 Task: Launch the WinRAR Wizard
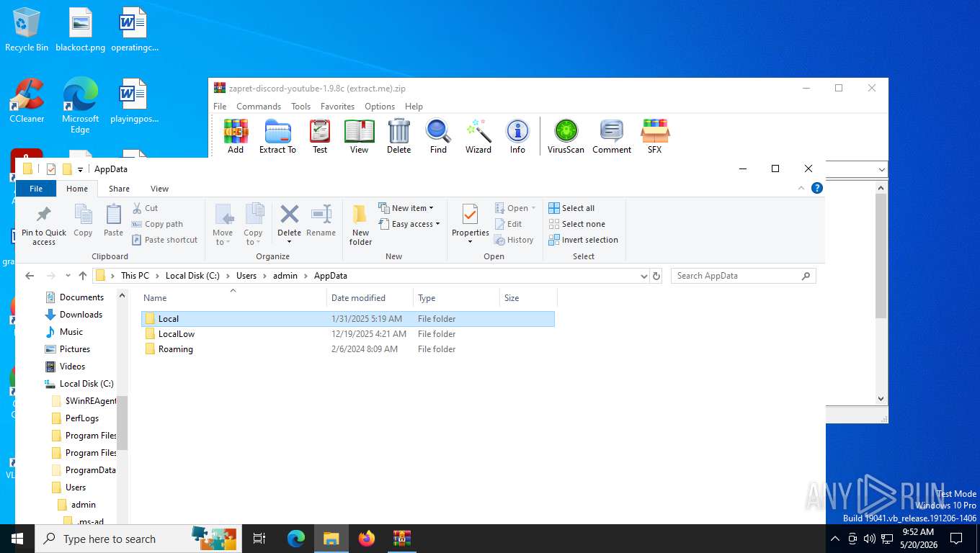pos(478,137)
